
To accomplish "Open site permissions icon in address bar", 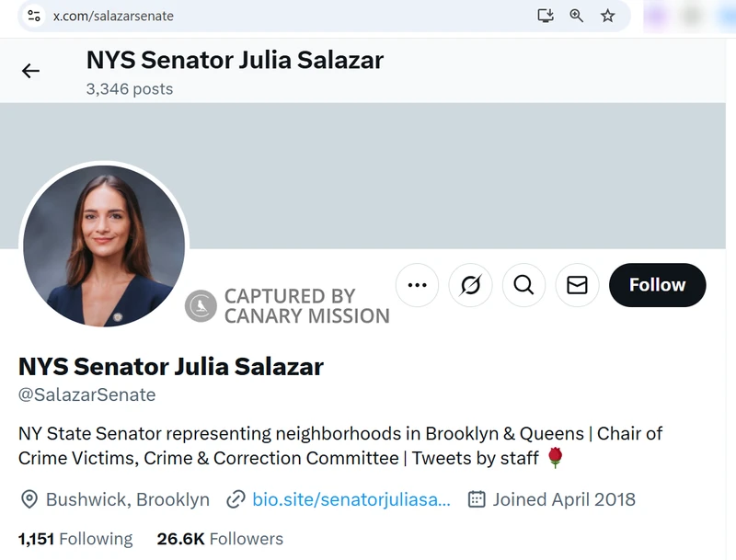I will (32, 16).
